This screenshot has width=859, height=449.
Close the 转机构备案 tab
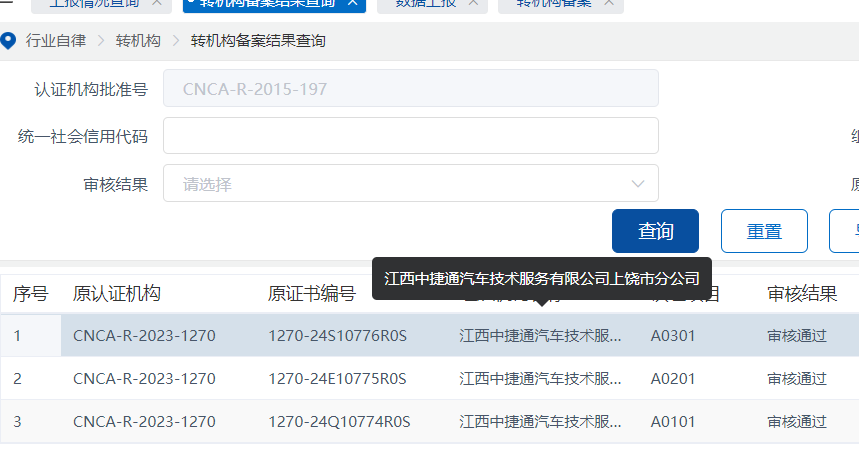click(609, 3)
